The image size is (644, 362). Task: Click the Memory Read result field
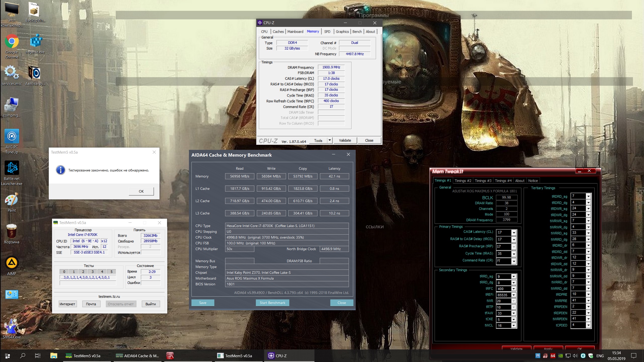coord(239,176)
